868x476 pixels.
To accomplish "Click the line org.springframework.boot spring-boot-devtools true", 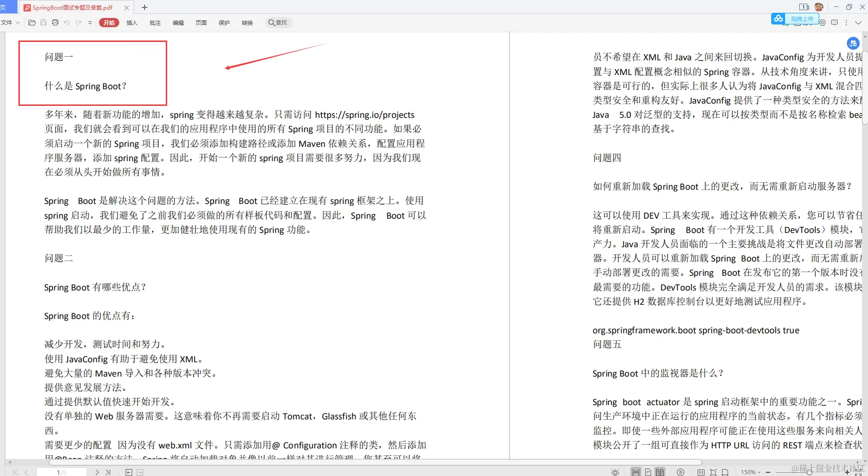I will point(696,330).
